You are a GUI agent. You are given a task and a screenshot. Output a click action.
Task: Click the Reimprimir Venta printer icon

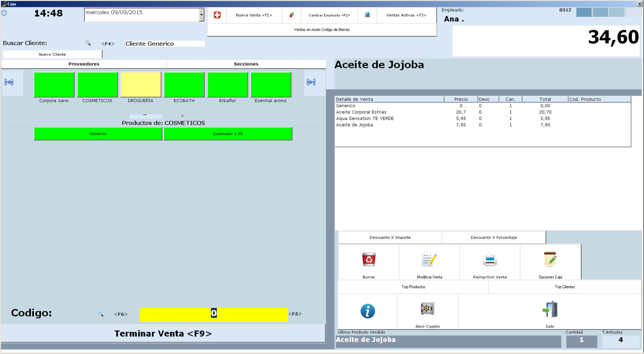tap(490, 260)
